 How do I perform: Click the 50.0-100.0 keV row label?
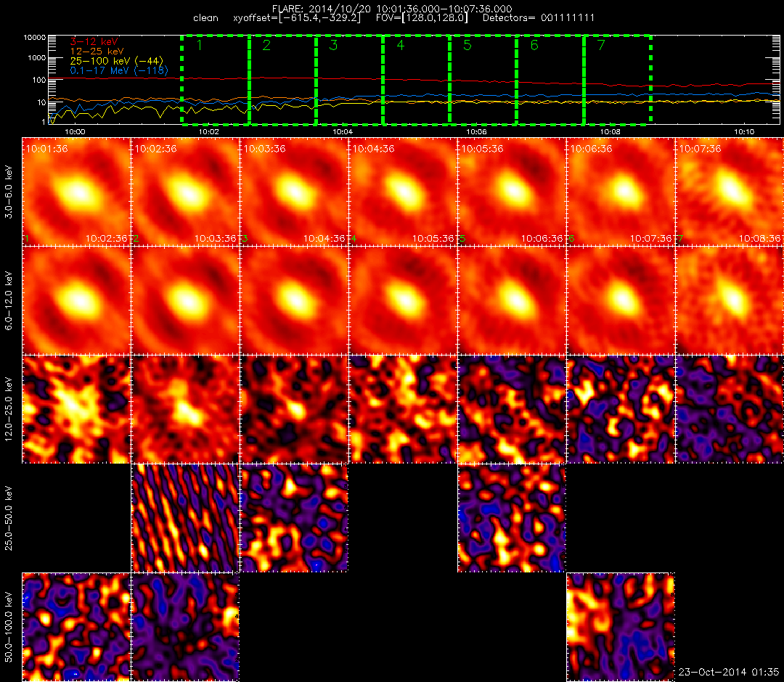click(9, 627)
